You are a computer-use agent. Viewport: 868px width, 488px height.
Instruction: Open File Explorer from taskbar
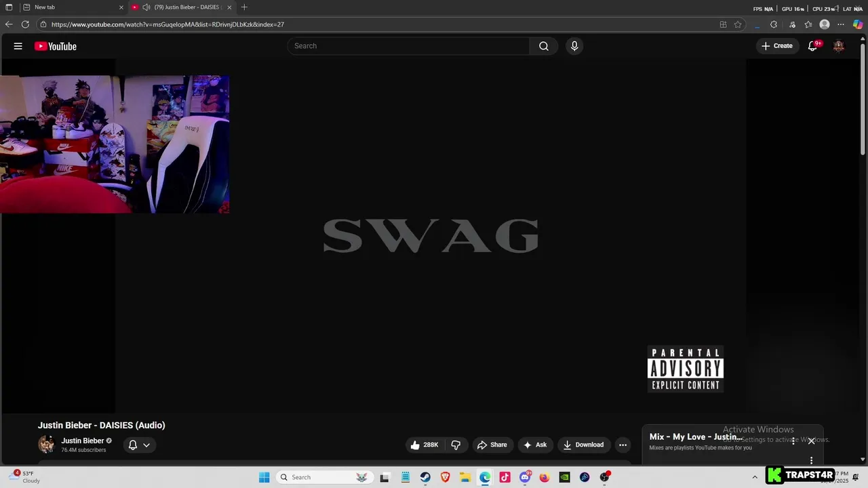point(465,477)
